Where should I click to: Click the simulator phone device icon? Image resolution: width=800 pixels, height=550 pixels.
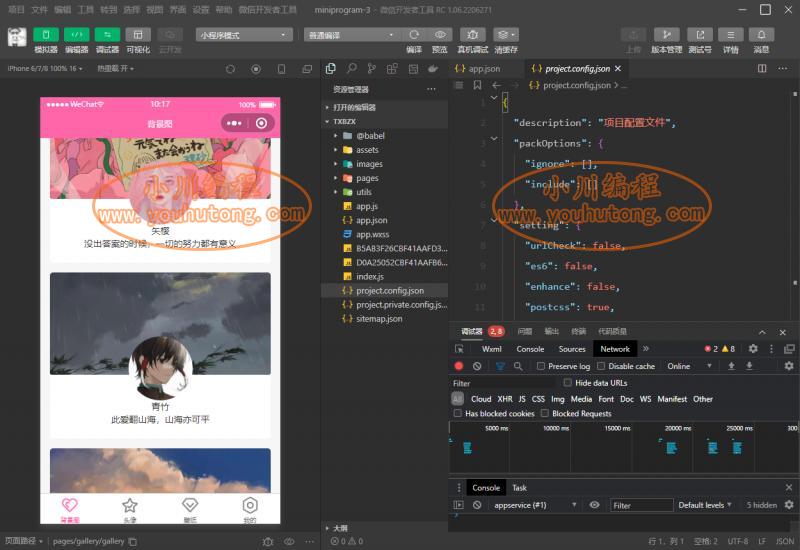[x=282, y=69]
